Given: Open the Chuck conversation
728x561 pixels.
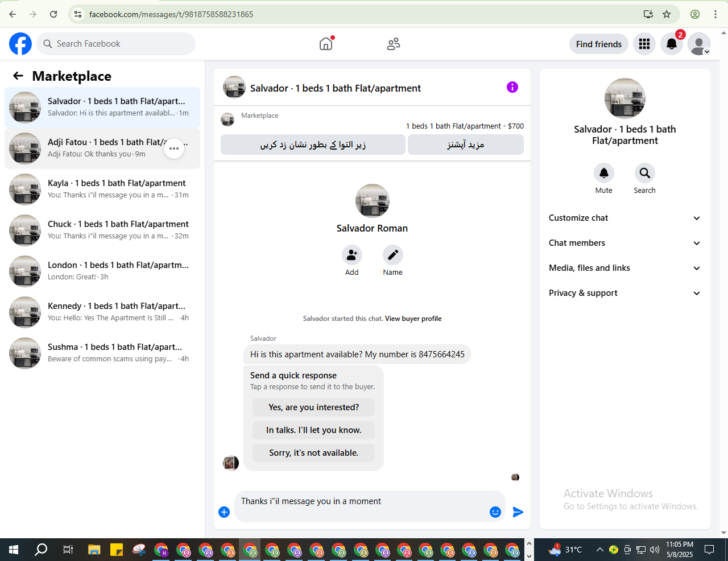Looking at the screenshot, I should (102, 230).
